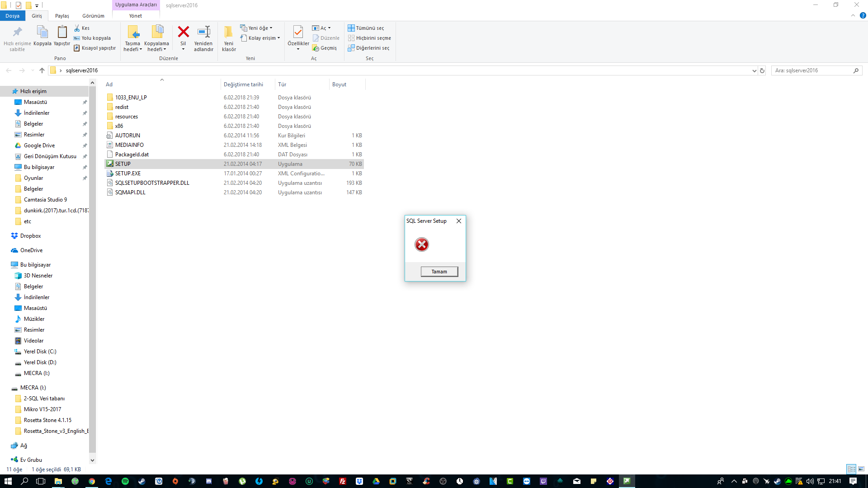Click the Uygulama Araçları contextual tab

[x=136, y=5]
